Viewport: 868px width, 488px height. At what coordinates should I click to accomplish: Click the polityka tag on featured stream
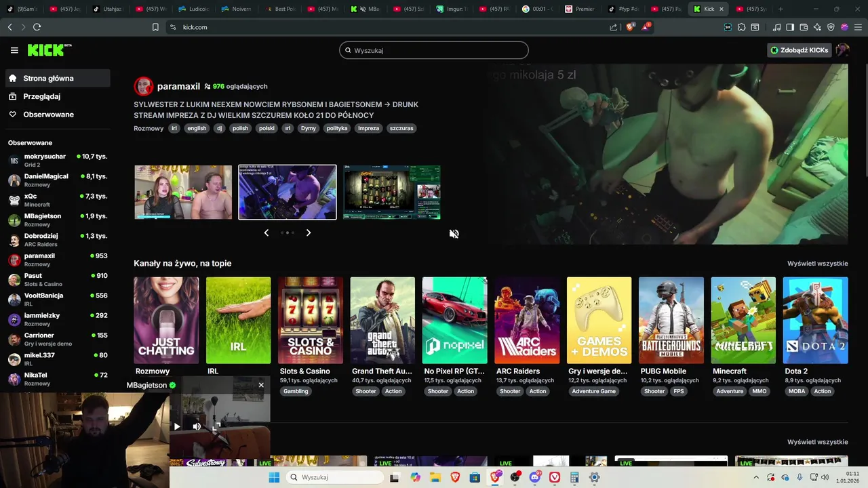coord(337,128)
